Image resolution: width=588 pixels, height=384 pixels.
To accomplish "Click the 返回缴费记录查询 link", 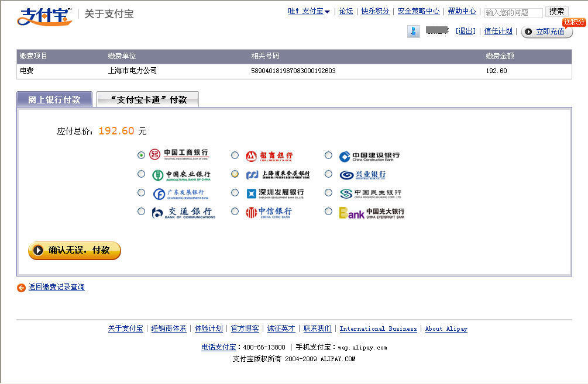I will pos(57,287).
